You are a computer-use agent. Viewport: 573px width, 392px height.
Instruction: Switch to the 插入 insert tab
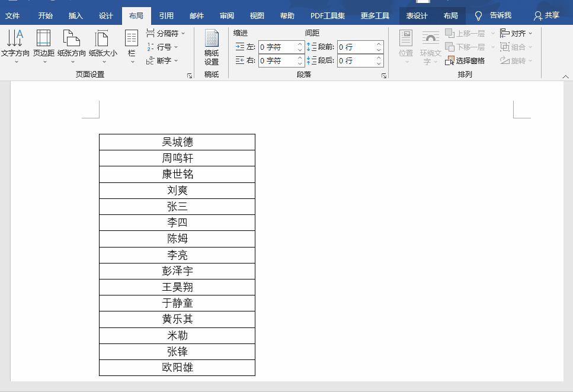(76, 16)
